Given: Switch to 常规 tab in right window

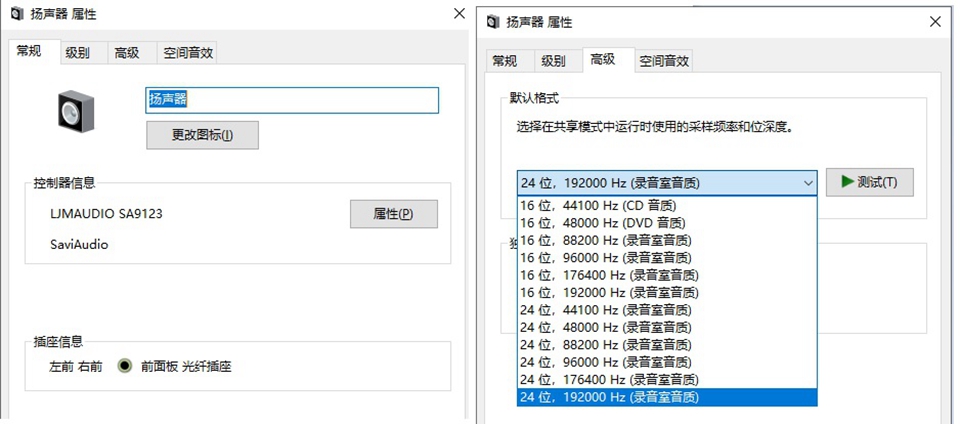Looking at the screenshot, I should [505, 60].
